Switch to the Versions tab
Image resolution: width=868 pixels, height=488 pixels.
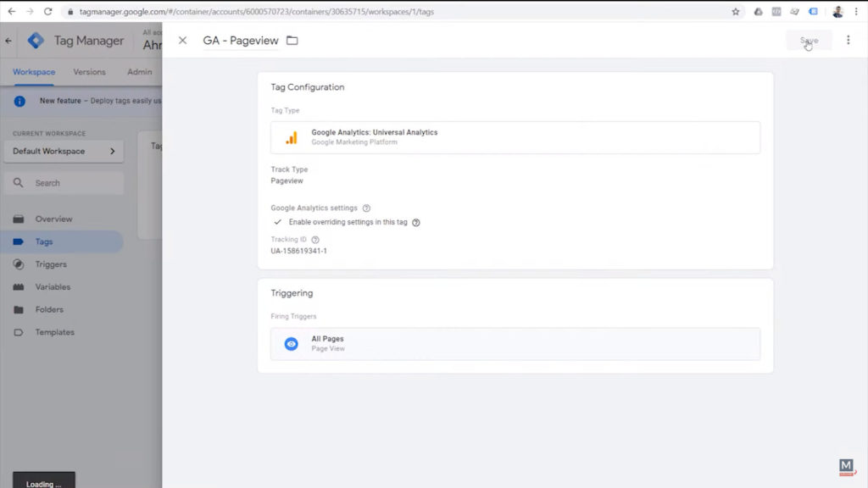pyautogui.click(x=89, y=72)
